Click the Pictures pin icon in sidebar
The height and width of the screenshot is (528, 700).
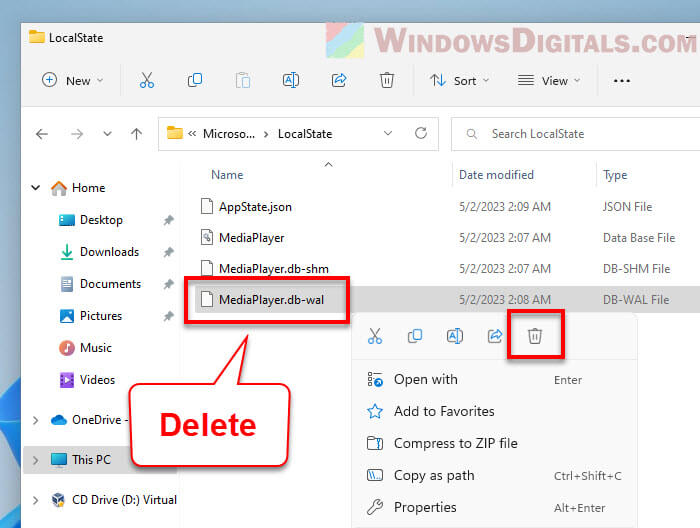[x=168, y=316]
